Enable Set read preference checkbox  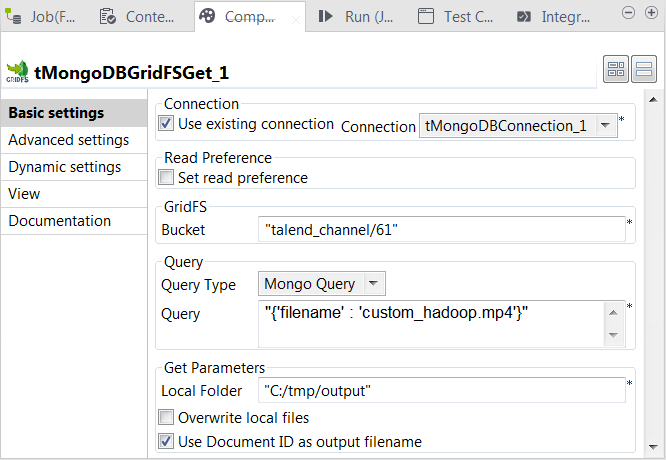pyautogui.click(x=167, y=178)
